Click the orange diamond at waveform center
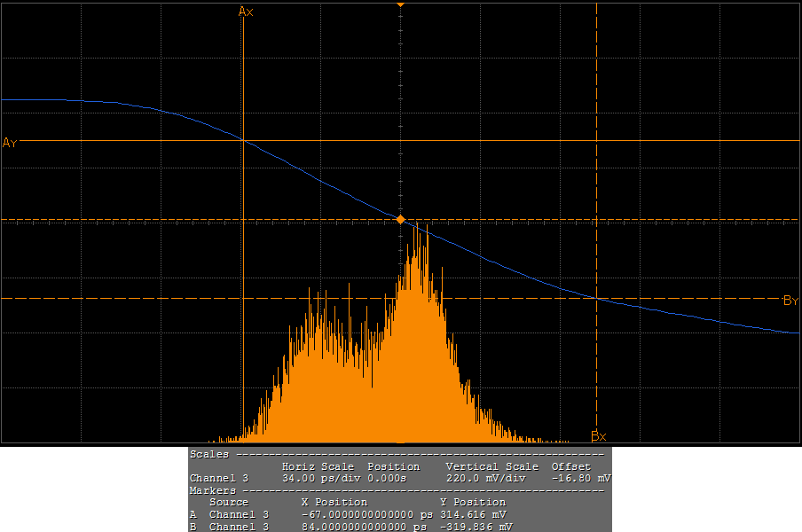This screenshot has height=532, width=802. pos(400,219)
